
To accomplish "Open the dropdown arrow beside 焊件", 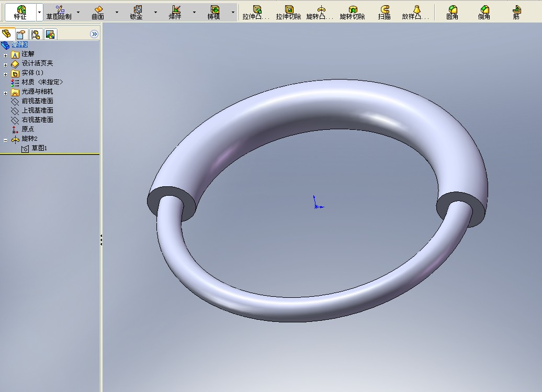I will click(194, 13).
